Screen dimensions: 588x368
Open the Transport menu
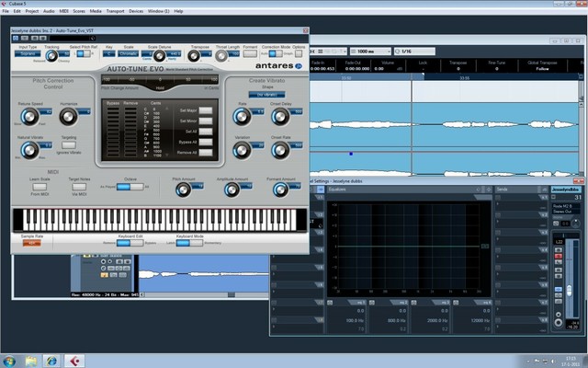pos(115,11)
